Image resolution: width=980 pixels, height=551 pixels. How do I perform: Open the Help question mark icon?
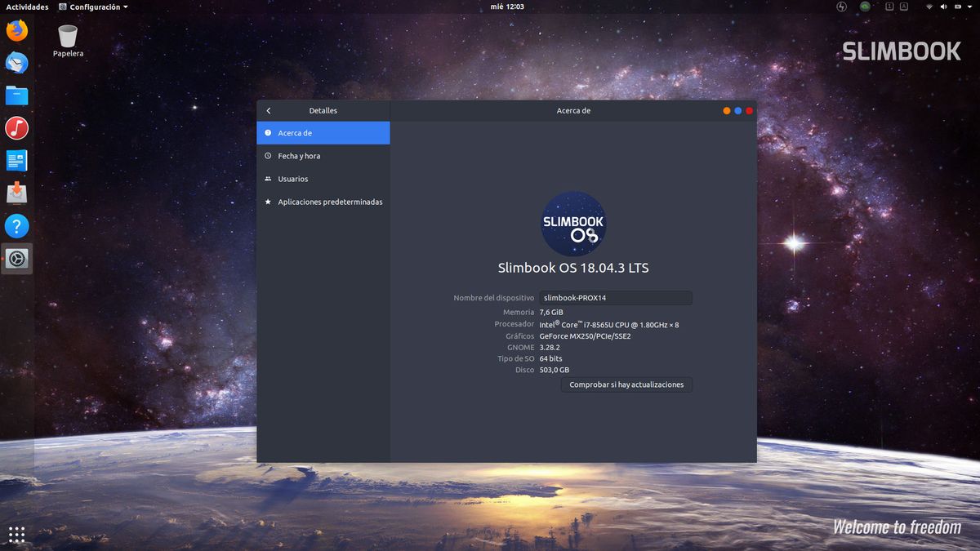point(17,226)
